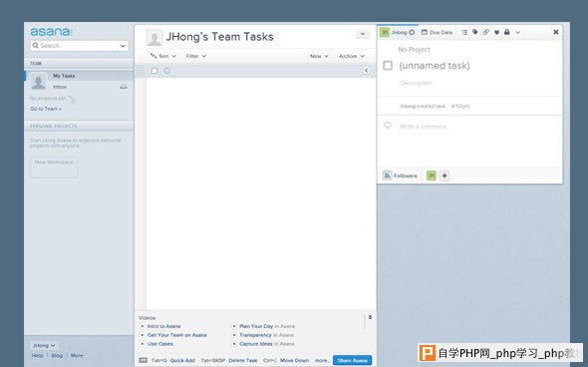Click the (unnamed task) title field
Screen dimensions: 588x367
click(435, 66)
